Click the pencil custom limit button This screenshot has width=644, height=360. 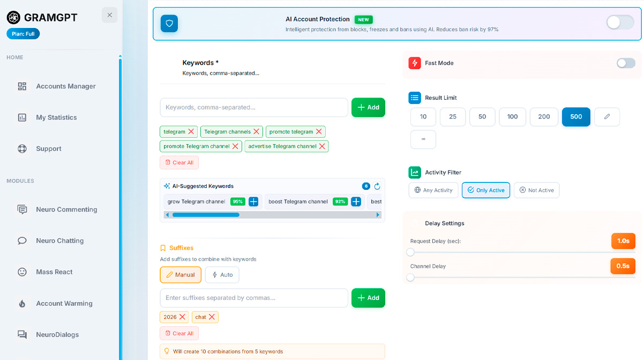pos(607,117)
